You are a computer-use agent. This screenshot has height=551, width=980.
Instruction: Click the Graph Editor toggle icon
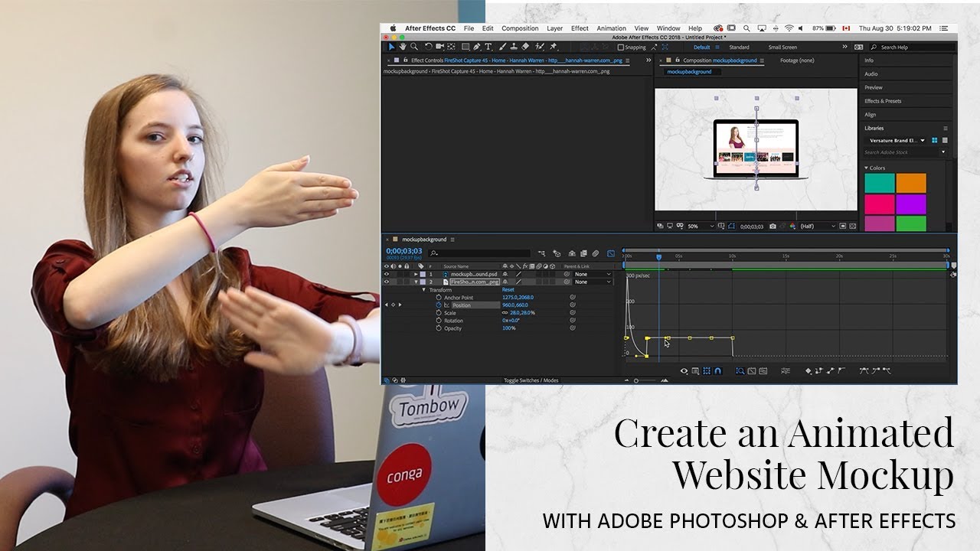click(611, 253)
